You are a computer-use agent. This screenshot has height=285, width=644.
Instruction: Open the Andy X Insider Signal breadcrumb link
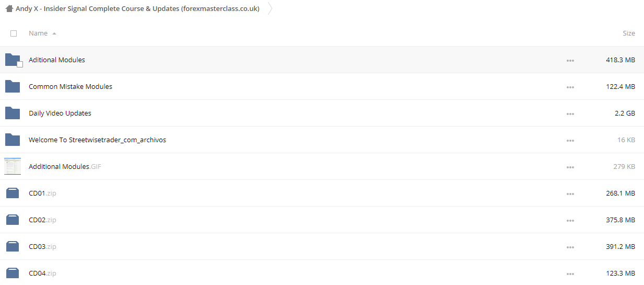(137, 8)
